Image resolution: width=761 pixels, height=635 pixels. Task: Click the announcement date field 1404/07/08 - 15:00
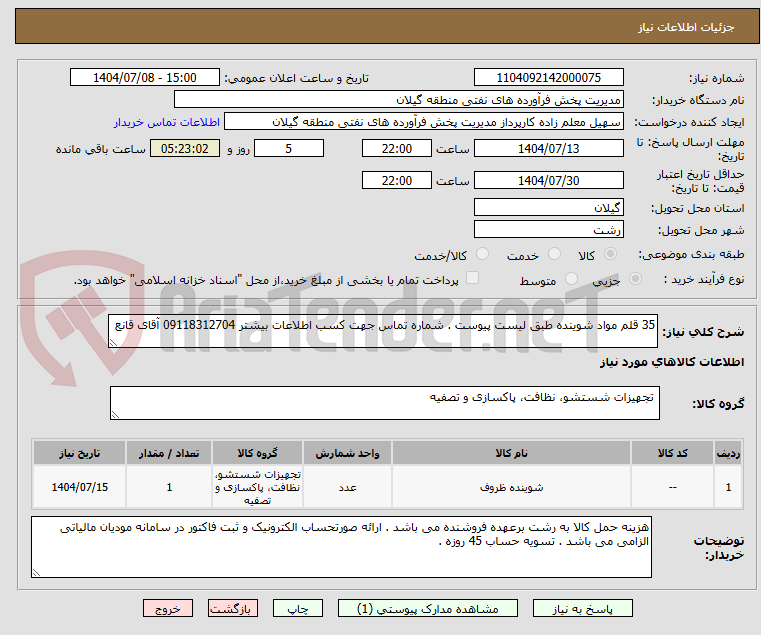pos(145,78)
